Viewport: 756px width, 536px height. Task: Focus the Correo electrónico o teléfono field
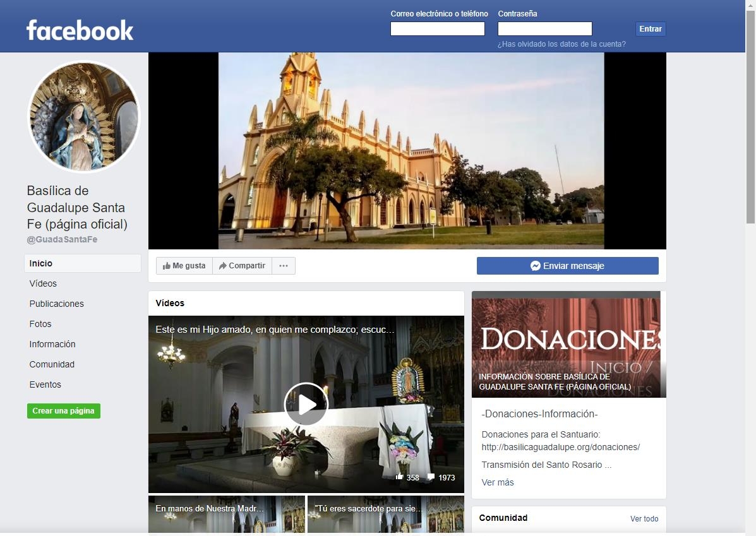coord(437,29)
